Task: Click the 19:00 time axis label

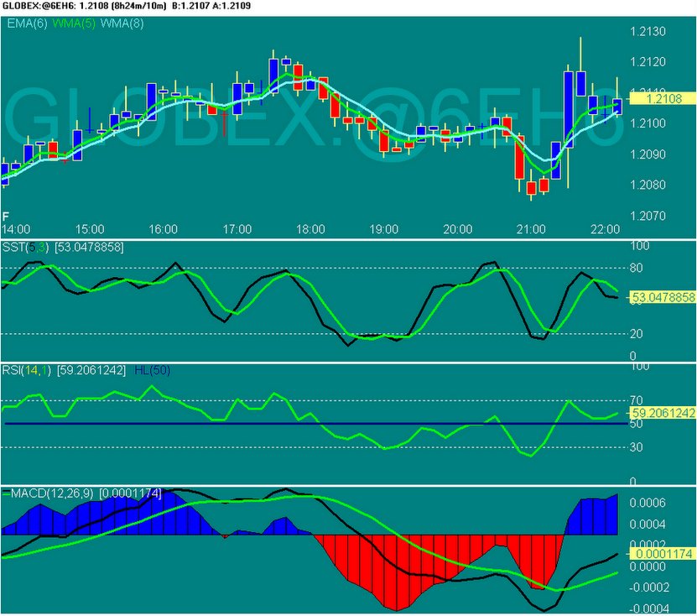Action: click(x=384, y=229)
